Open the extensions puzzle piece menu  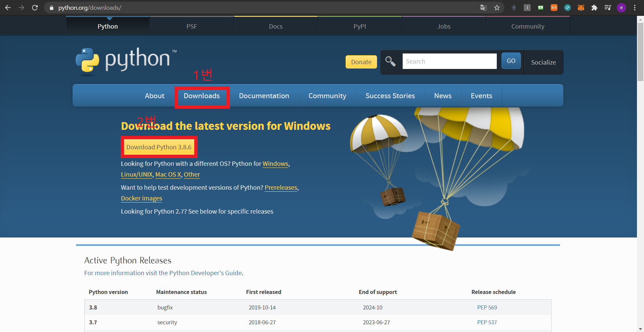point(594,7)
